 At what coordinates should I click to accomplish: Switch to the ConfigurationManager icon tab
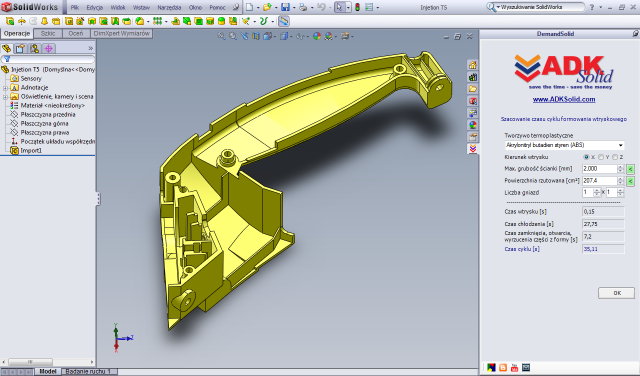coord(34,49)
